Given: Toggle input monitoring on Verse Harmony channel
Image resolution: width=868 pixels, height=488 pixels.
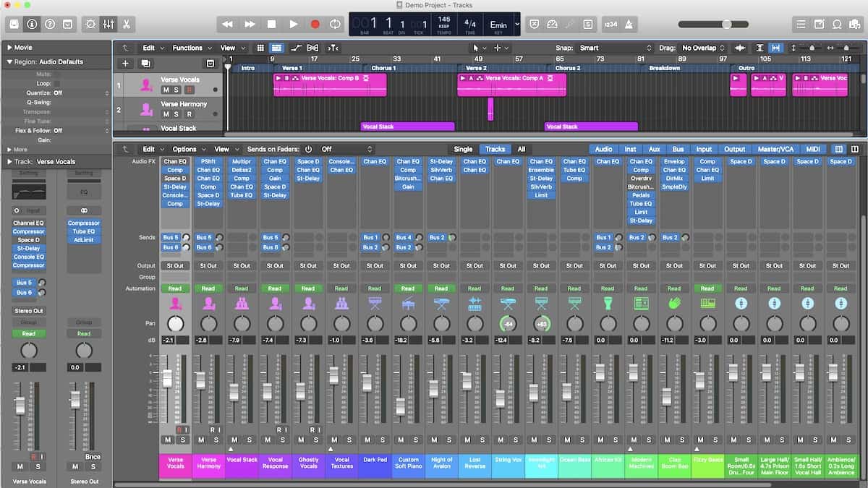Looking at the screenshot, I should [x=220, y=429].
